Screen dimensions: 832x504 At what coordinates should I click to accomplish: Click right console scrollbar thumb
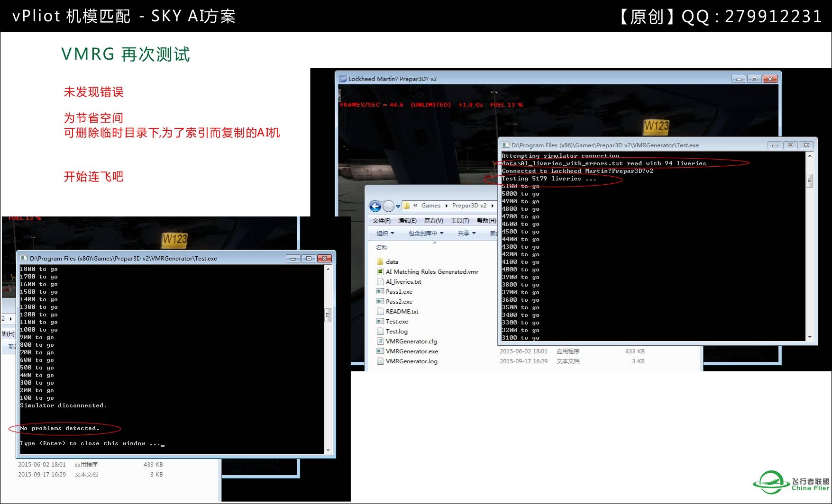(810, 180)
